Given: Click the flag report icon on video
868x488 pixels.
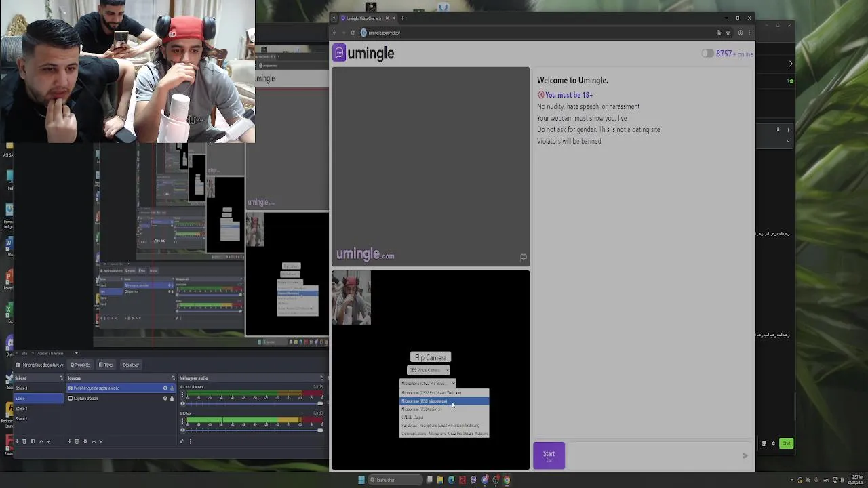Looking at the screenshot, I should click(523, 258).
